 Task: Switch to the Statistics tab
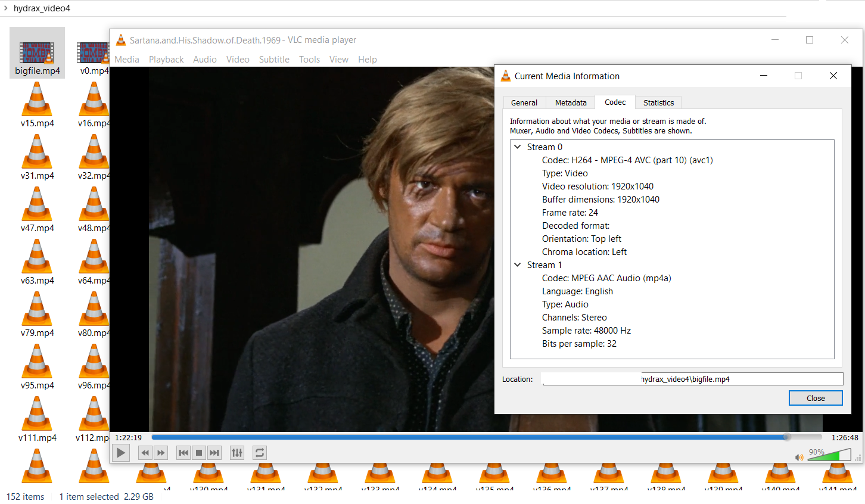[658, 102]
